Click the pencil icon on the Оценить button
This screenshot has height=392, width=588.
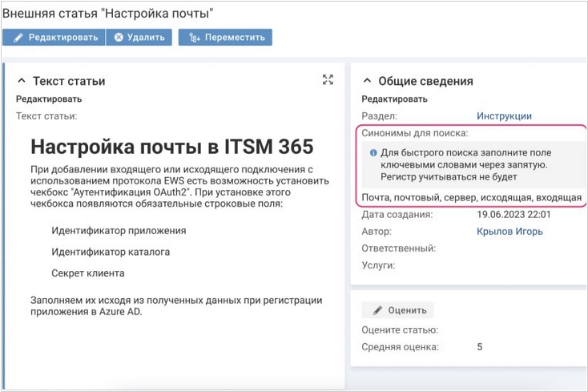pyautogui.click(x=377, y=310)
